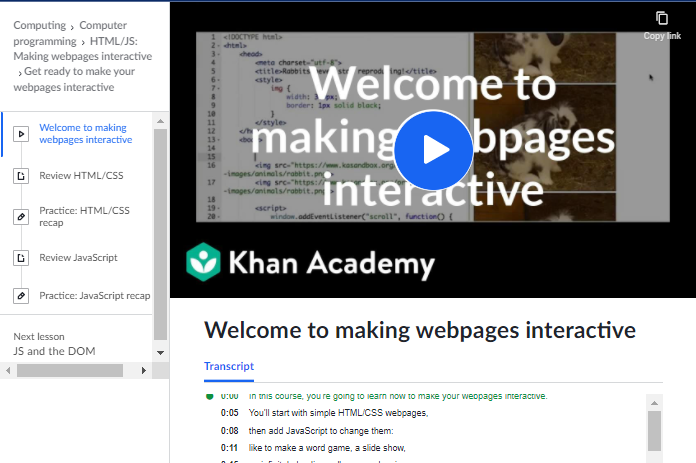696x463 pixels.
Task: Jump to transcript line at 0:05
Action: click(324, 413)
